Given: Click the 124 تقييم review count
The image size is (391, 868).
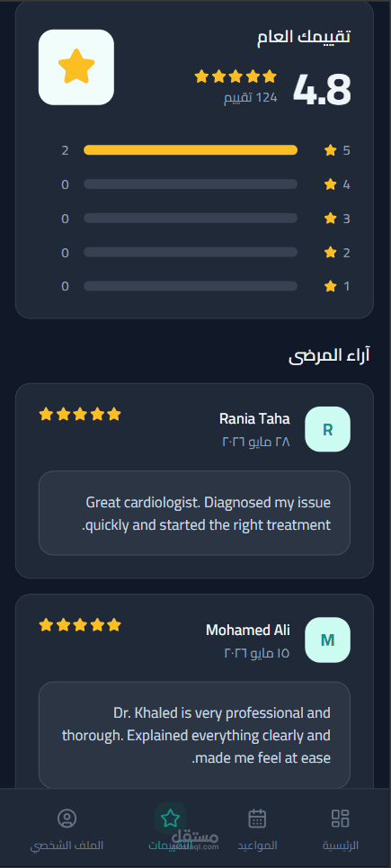Looking at the screenshot, I should [251, 98].
